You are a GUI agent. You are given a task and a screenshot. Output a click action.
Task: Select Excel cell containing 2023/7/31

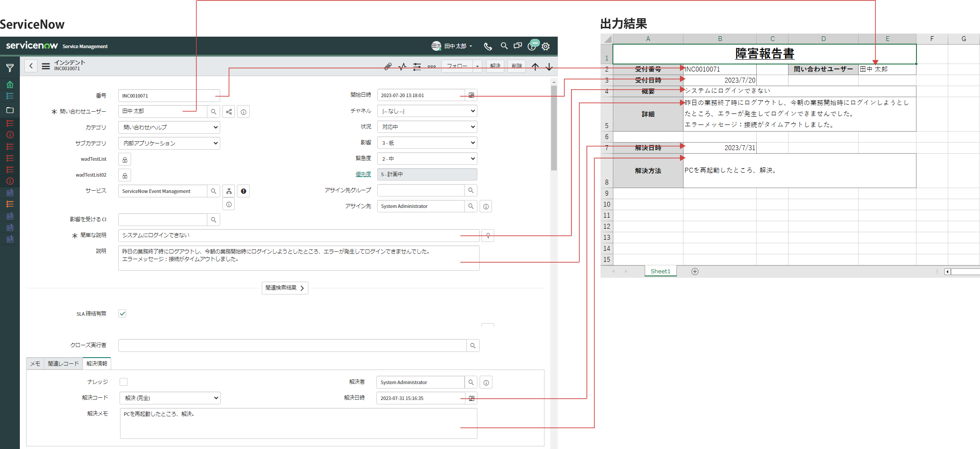click(720, 148)
